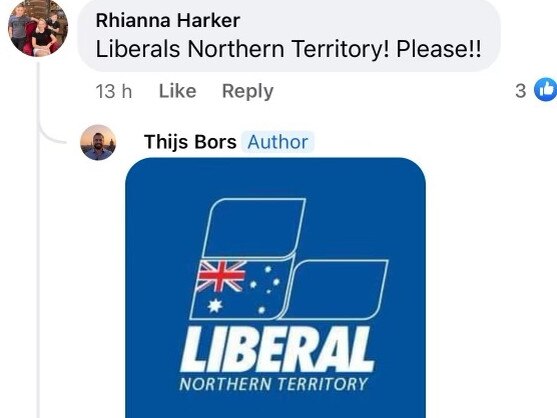This screenshot has height=418, width=557.
Task: Open Thijs Bors' profile picture
Action: 98,142
